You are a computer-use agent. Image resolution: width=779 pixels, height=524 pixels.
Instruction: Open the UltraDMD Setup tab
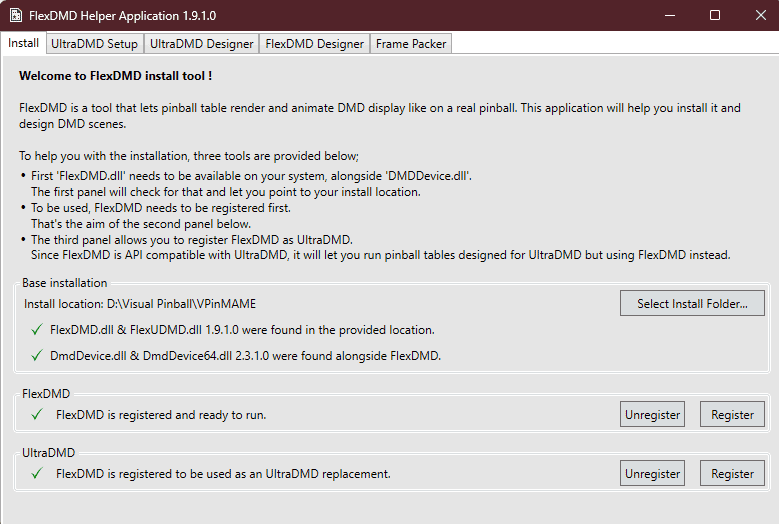click(94, 44)
